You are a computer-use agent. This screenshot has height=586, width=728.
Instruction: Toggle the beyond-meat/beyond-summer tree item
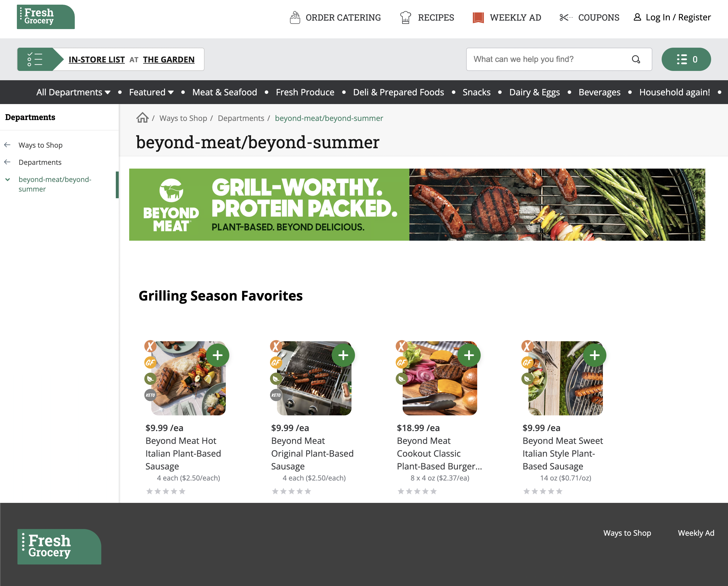pos(8,179)
